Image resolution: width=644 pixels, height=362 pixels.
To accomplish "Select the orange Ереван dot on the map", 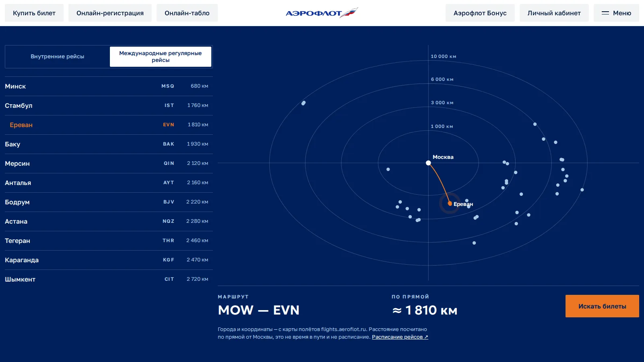I will click(x=450, y=204).
